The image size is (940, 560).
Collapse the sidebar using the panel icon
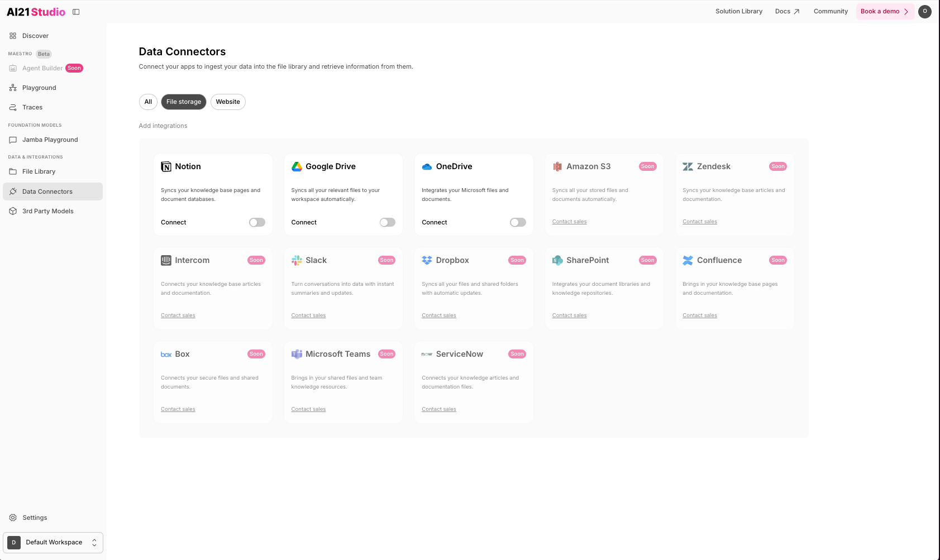[x=76, y=11]
